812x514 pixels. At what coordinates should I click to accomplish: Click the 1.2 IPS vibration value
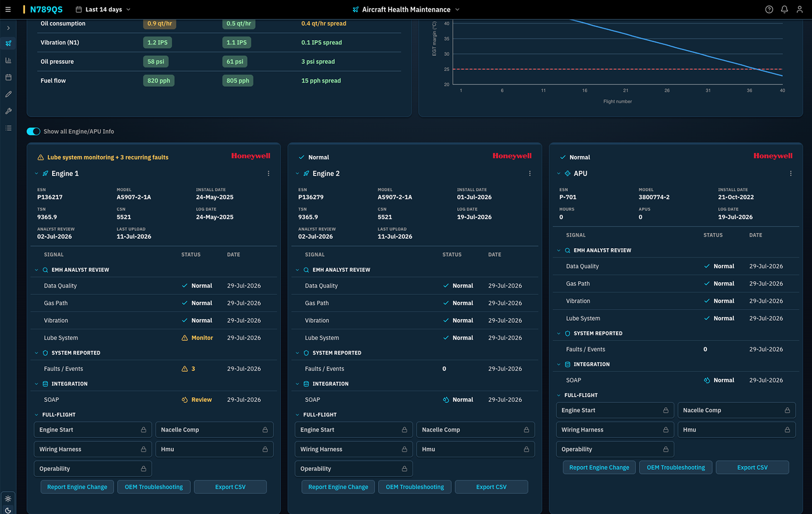[157, 43]
